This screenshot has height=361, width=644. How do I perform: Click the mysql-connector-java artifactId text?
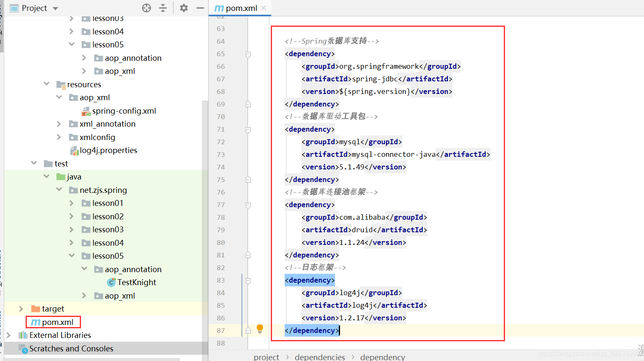(x=394, y=154)
